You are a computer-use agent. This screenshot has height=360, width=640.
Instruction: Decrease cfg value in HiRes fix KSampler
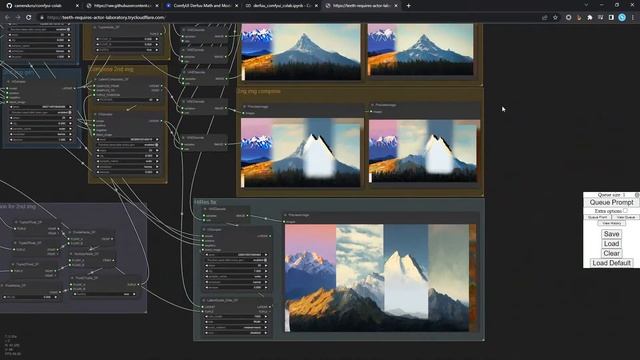[207, 271]
